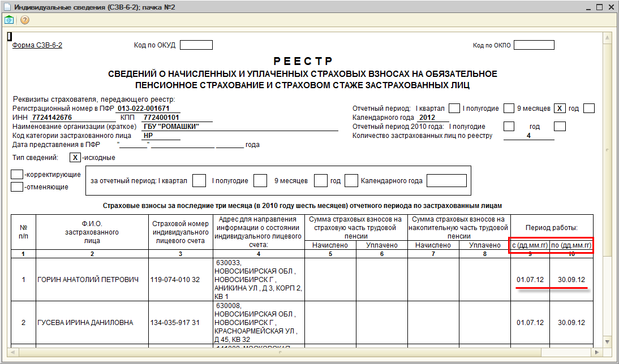Toggle 2010 года I полугодие box
Image resolution: width=619 pixels, height=364 pixels.
click(509, 127)
